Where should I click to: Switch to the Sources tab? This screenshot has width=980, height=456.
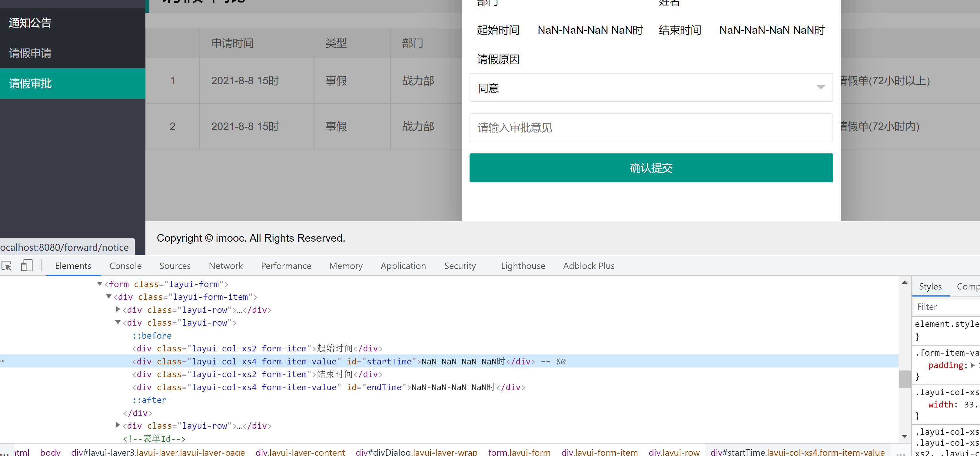point(175,266)
